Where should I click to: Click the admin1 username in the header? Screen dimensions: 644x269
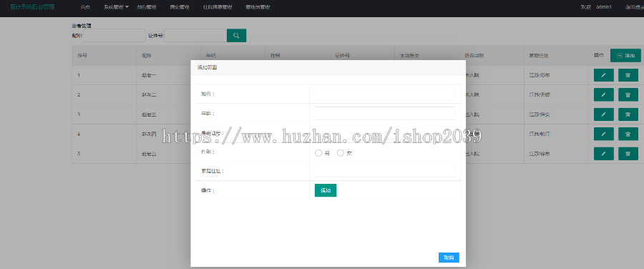pyautogui.click(x=604, y=7)
